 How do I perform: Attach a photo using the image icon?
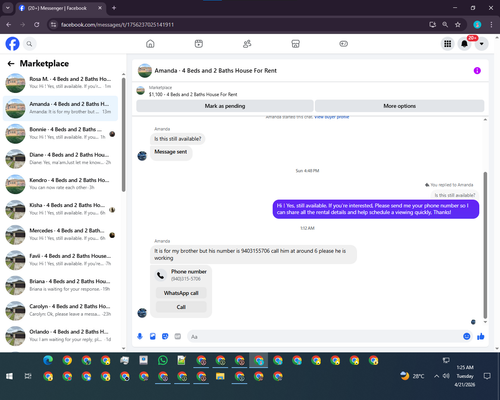tap(153, 336)
